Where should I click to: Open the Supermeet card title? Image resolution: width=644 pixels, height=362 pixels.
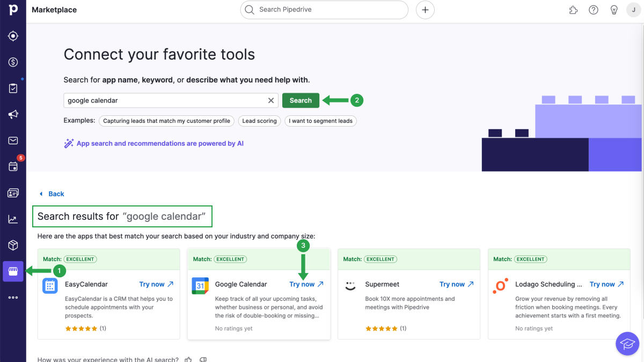(382, 284)
